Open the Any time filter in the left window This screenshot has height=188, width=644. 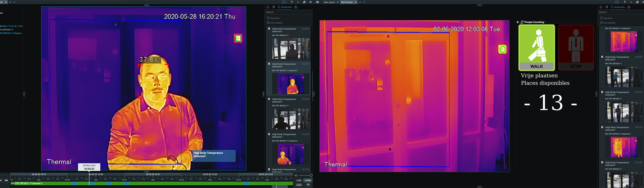point(273,18)
